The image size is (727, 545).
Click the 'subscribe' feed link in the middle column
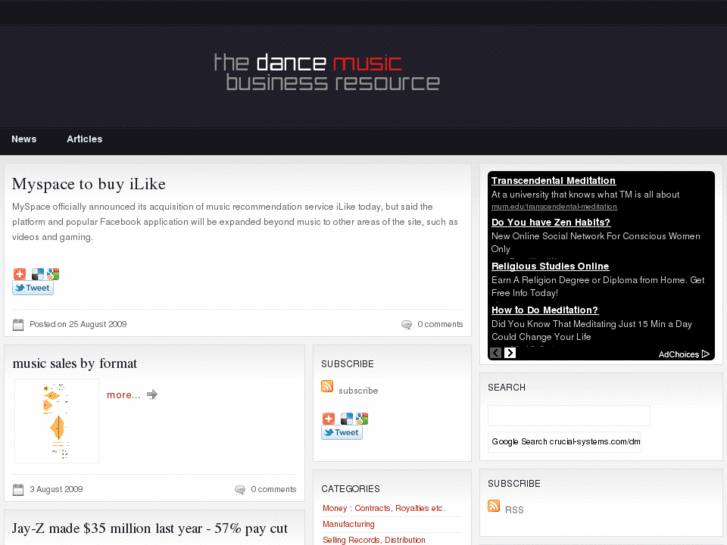(x=358, y=391)
